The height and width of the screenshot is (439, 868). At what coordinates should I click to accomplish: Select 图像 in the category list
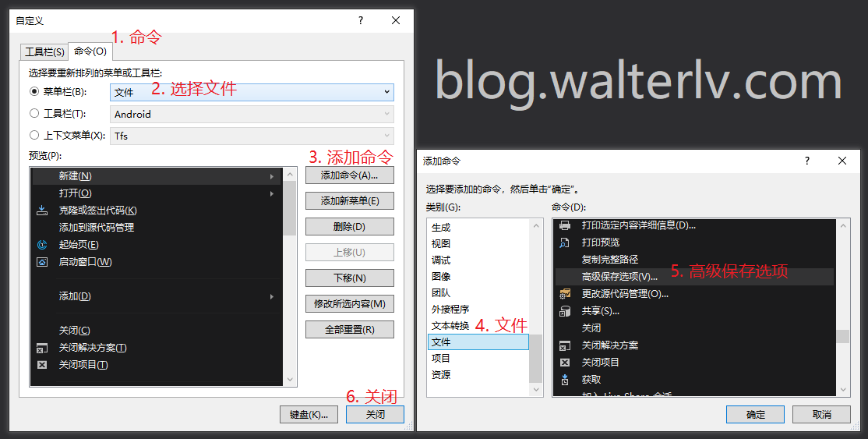(x=478, y=276)
